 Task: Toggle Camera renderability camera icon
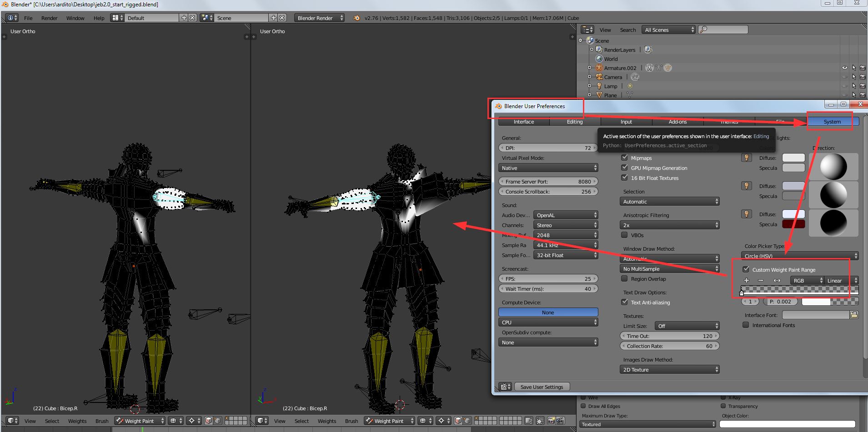pyautogui.click(x=863, y=77)
